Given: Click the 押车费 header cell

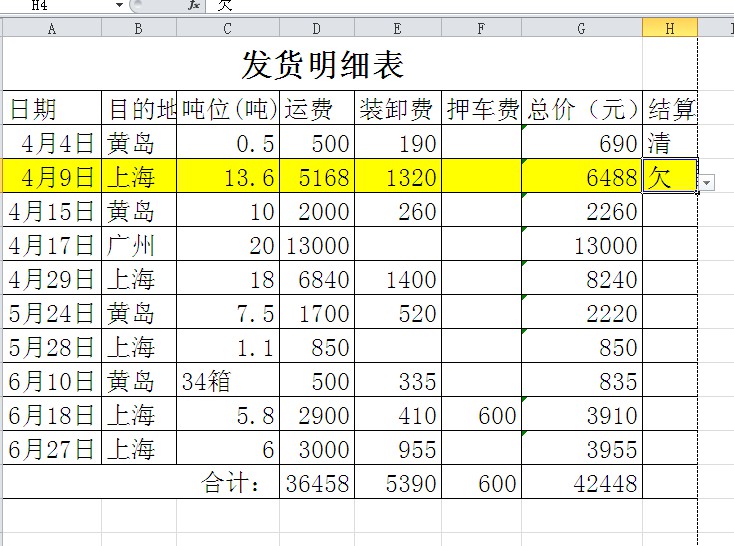Looking at the screenshot, I should [481, 108].
